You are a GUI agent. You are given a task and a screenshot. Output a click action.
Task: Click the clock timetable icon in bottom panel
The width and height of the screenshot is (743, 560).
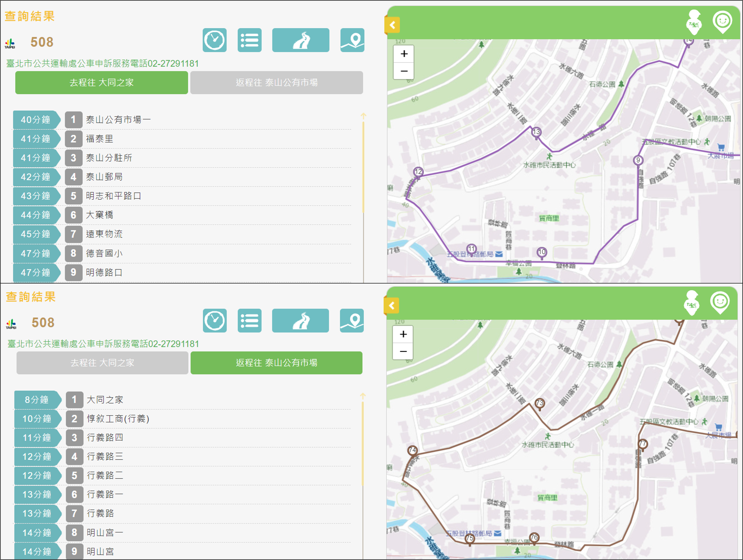pyautogui.click(x=215, y=321)
